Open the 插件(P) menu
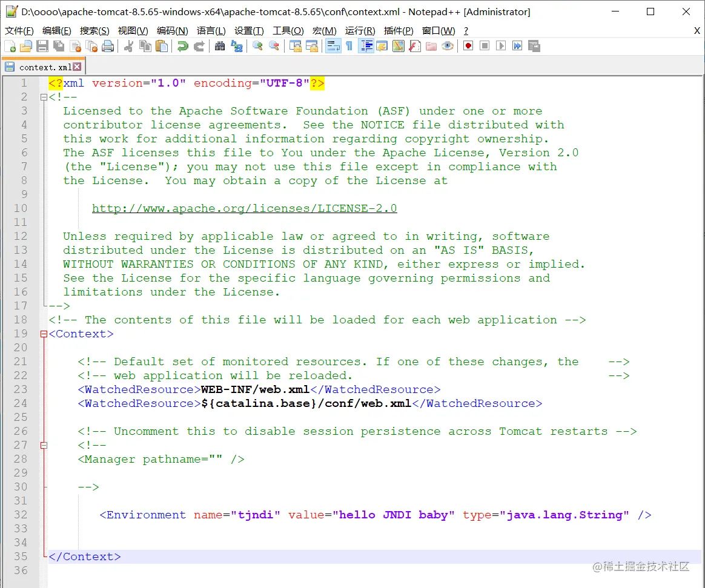This screenshot has height=588, width=705. tap(399, 30)
